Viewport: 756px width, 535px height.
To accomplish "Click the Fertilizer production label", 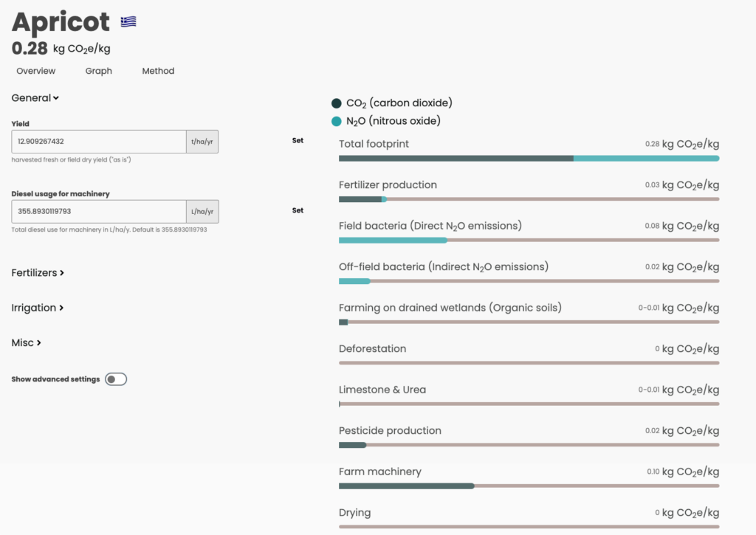I will pyautogui.click(x=388, y=185).
